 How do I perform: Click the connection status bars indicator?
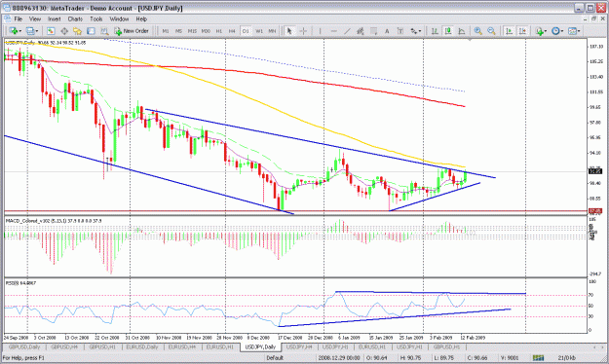538,358
